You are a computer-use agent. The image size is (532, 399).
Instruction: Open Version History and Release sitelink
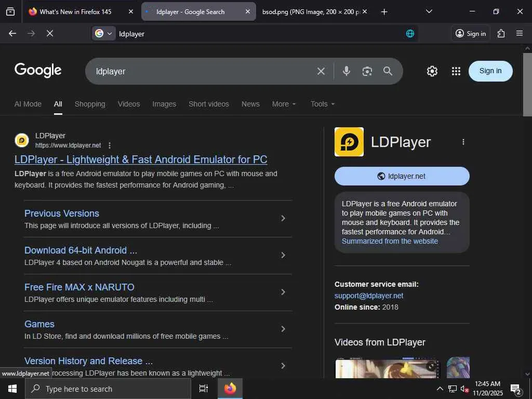pyautogui.click(x=88, y=361)
